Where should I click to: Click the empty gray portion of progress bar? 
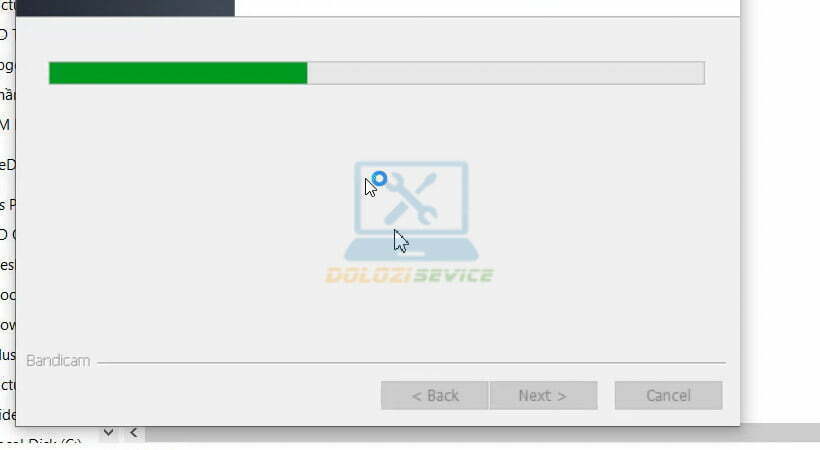(x=506, y=73)
